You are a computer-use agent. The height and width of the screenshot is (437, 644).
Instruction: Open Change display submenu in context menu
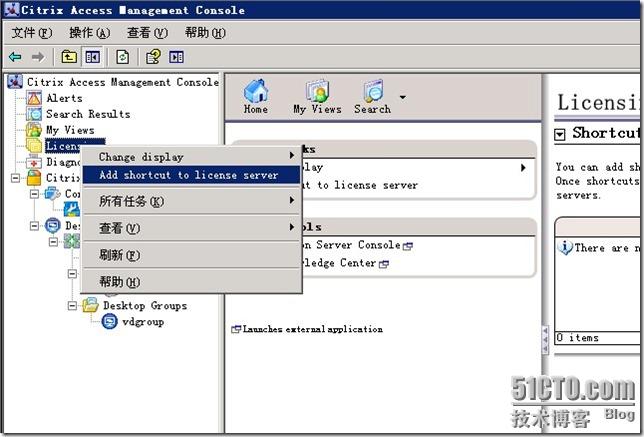pyautogui.click(x=191, y=157)
